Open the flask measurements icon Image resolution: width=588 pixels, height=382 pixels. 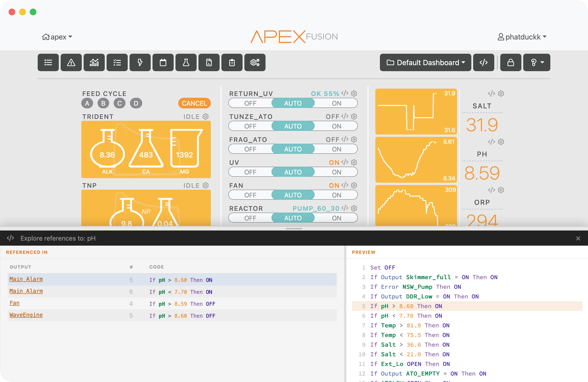click(x=186, y=62)
